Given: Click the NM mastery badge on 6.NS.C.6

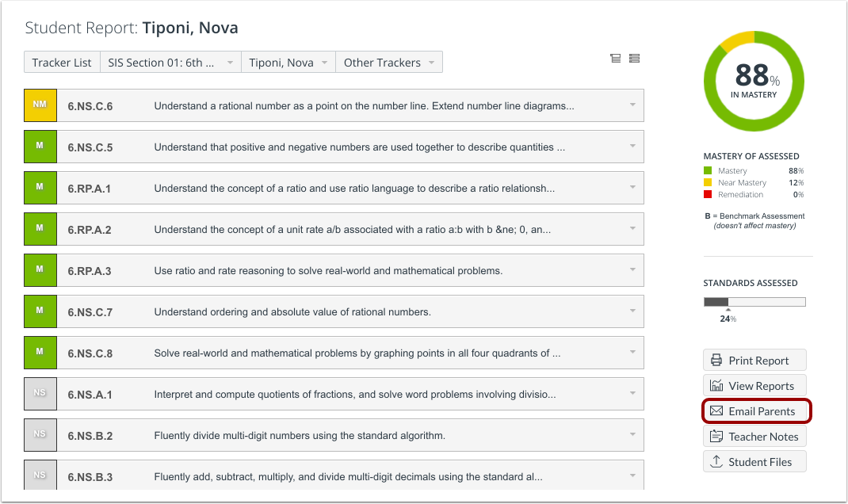Looking at the screenshot, I should click(40, 105).
